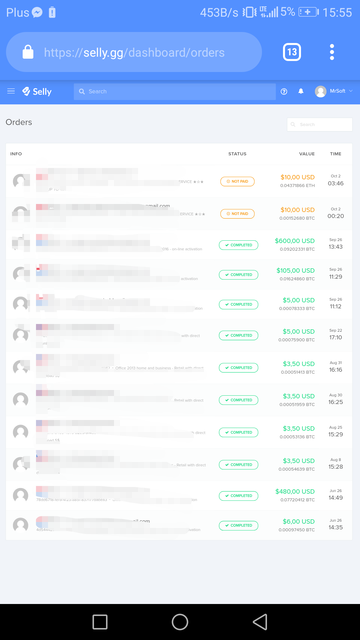Screen dimensions: 360x640
Task: Open the $600,00 USD completed order
Action: pos(179,244)
